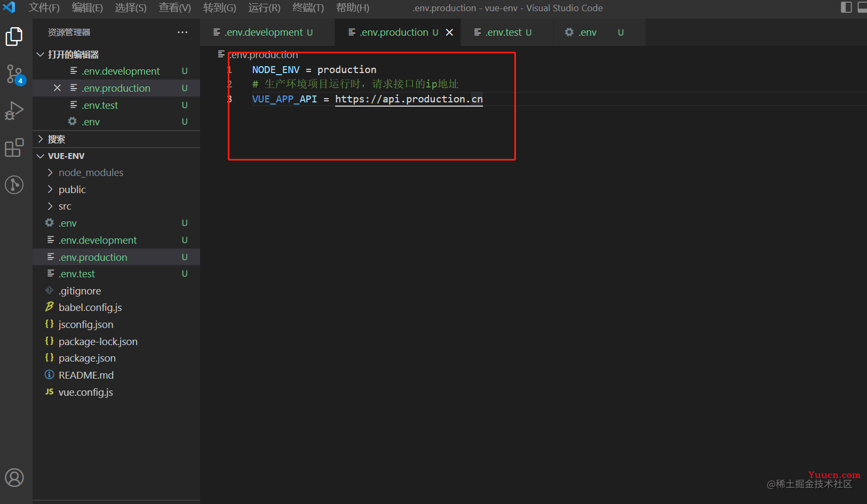Open the Extensions view

tap(14, 148)
